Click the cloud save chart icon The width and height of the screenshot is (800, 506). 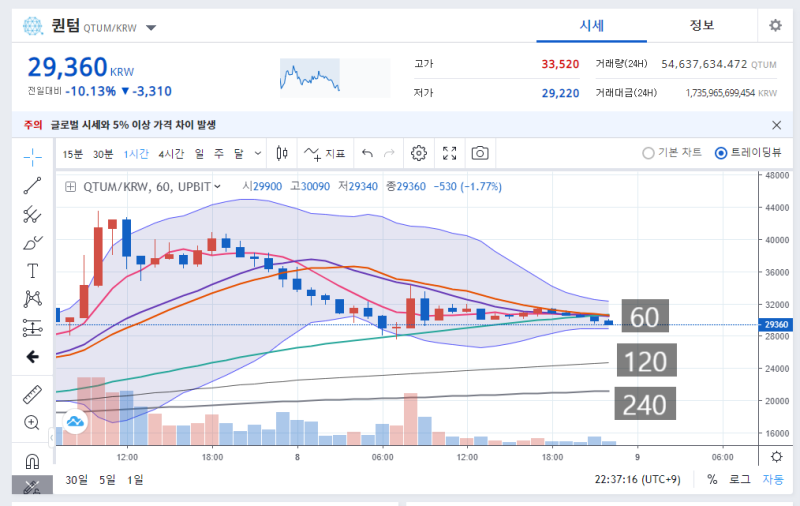75,421
